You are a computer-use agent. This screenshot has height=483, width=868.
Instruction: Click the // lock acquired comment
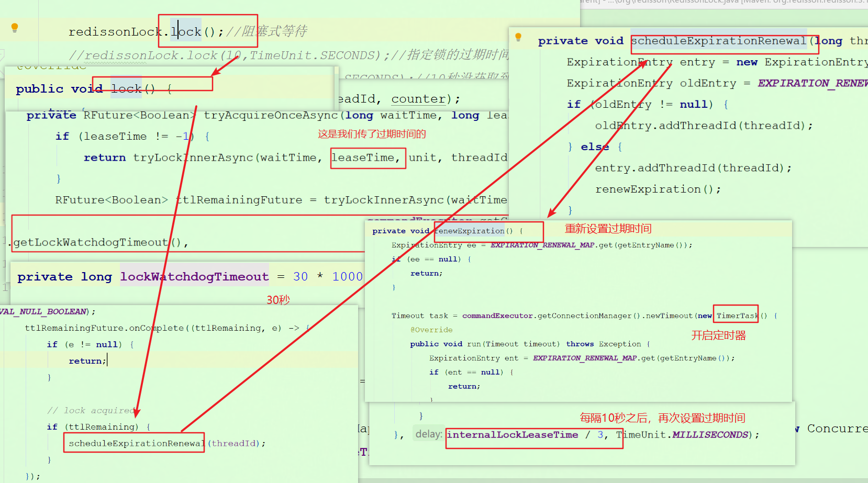click(92, 411)
